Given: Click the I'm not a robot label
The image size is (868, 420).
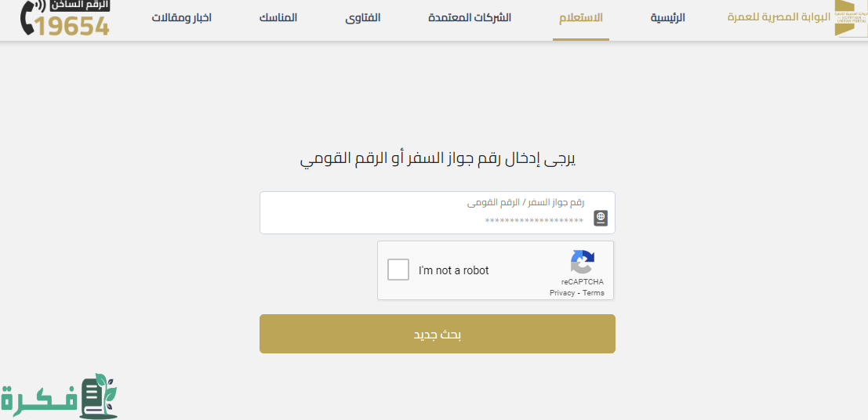Looking at the screenshot, I should (x=453, y=270).
